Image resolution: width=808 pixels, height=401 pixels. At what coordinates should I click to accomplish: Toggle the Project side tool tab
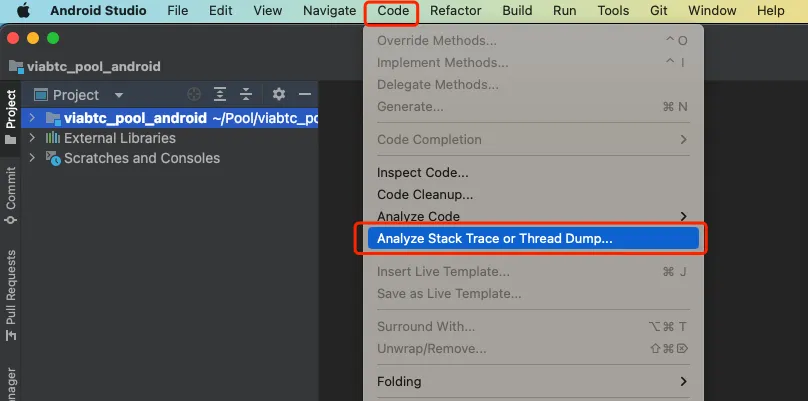(x=10, y=118)
